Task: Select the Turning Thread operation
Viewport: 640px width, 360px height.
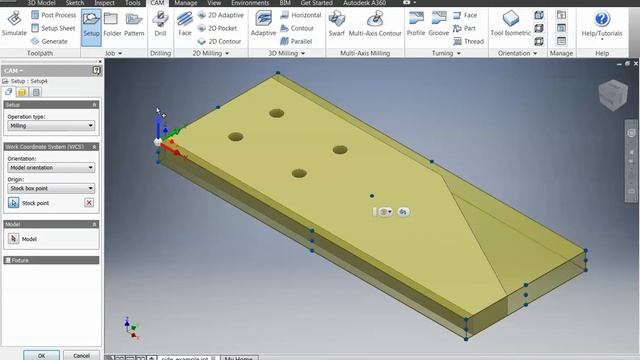Action: point(468,41)
